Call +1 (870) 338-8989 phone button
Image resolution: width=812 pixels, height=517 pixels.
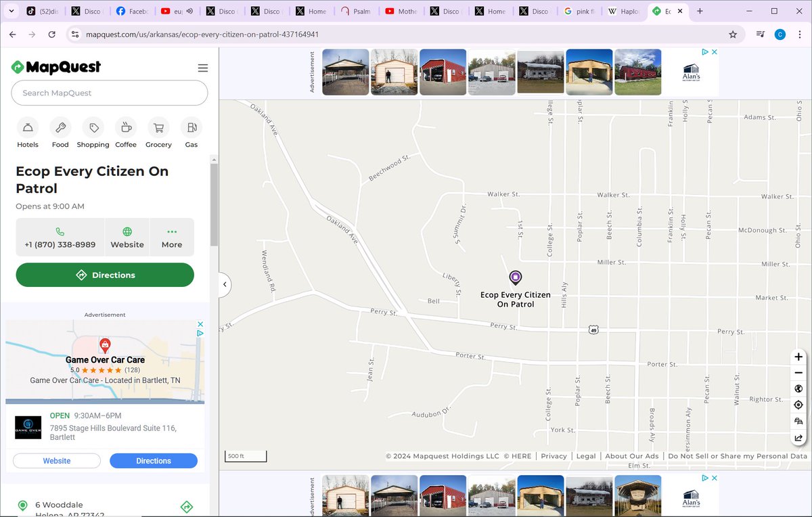tap(60, 238)
